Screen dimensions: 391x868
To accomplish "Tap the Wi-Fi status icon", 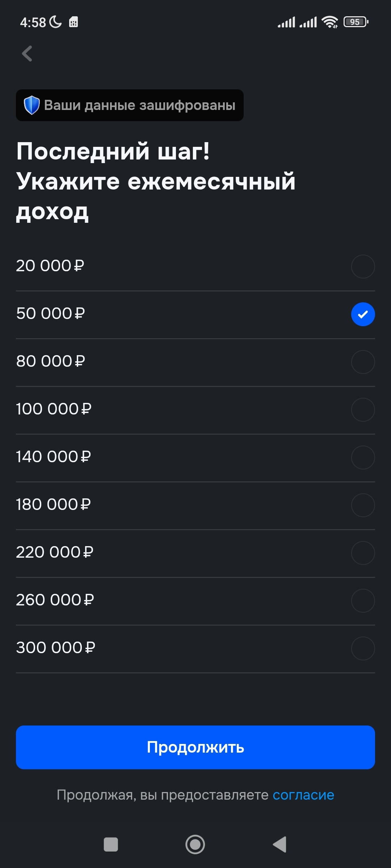I will point(330,22).
